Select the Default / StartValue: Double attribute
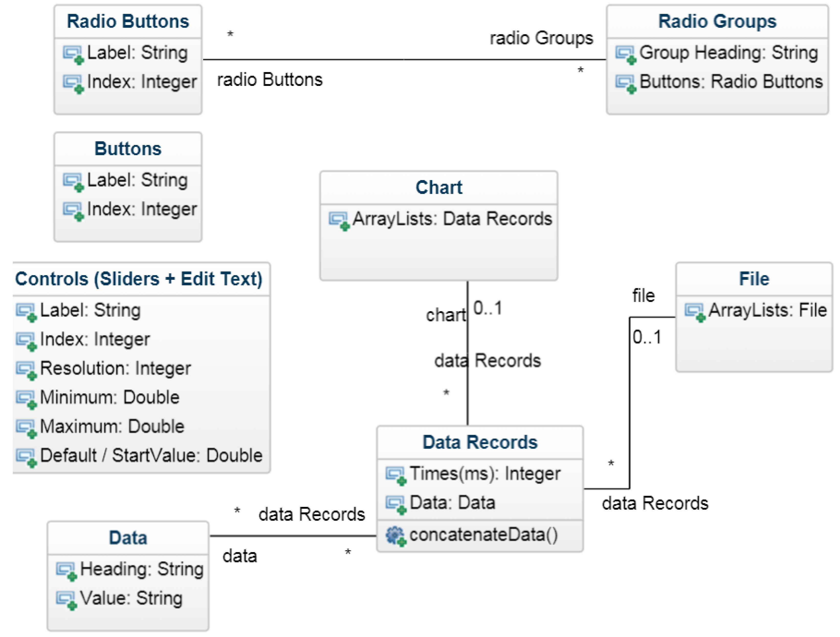Screen dimensions: 840x637 pyautogui.click(x=151, y=455)
